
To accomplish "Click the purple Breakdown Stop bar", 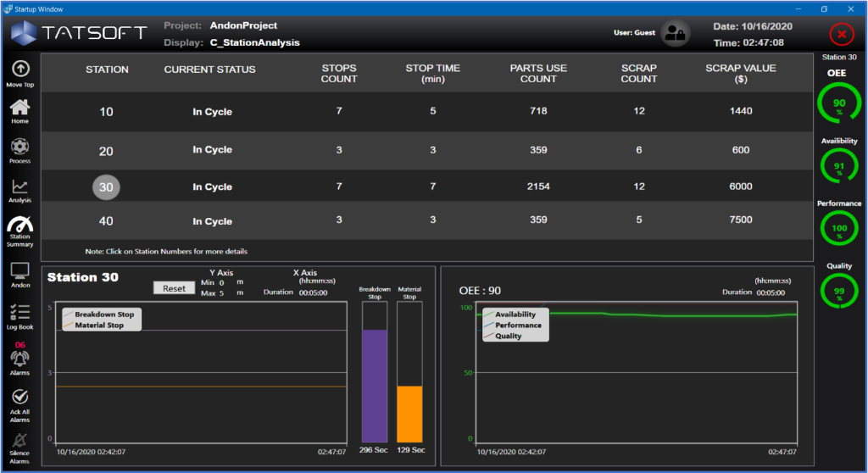I will point(375,385).
